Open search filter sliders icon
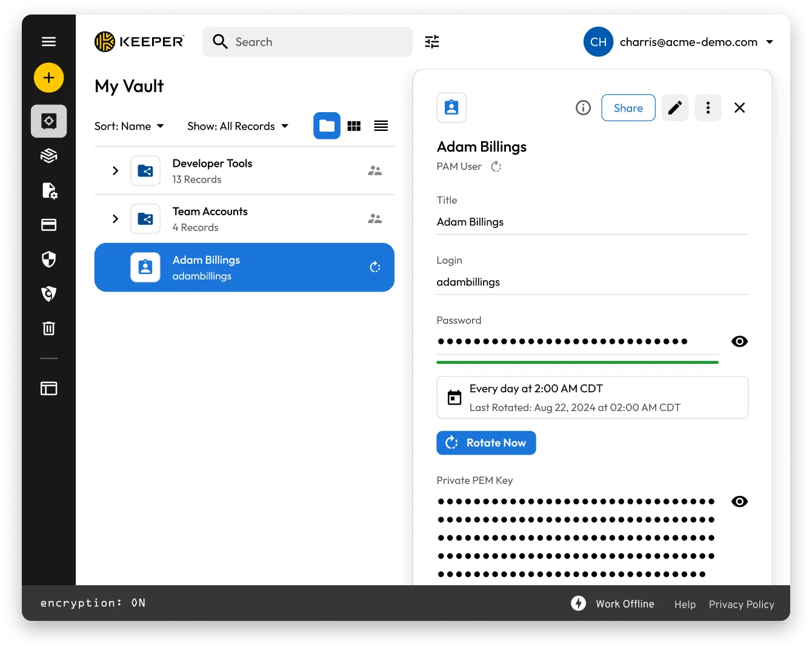This screenshot has width=812, height=650. point(432,41)
